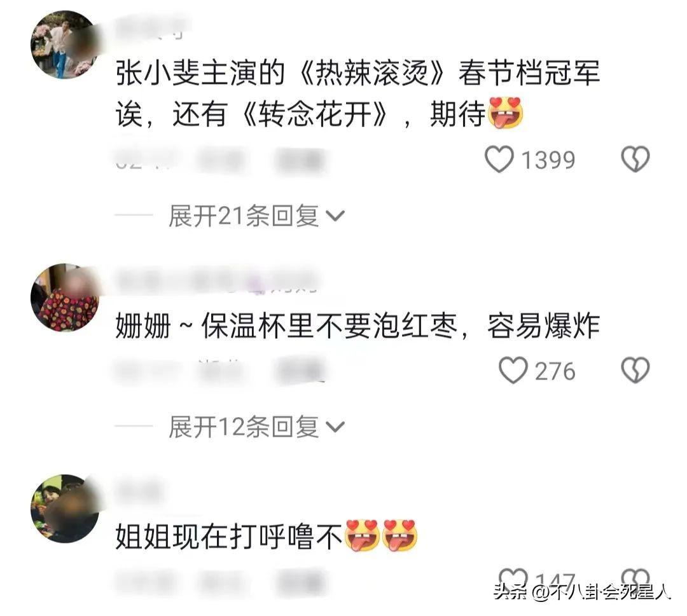Like the 保温杯 comment with 276 likes
Image resolution: width=687 pixels, height=616 pixels.
click(513, 371)
